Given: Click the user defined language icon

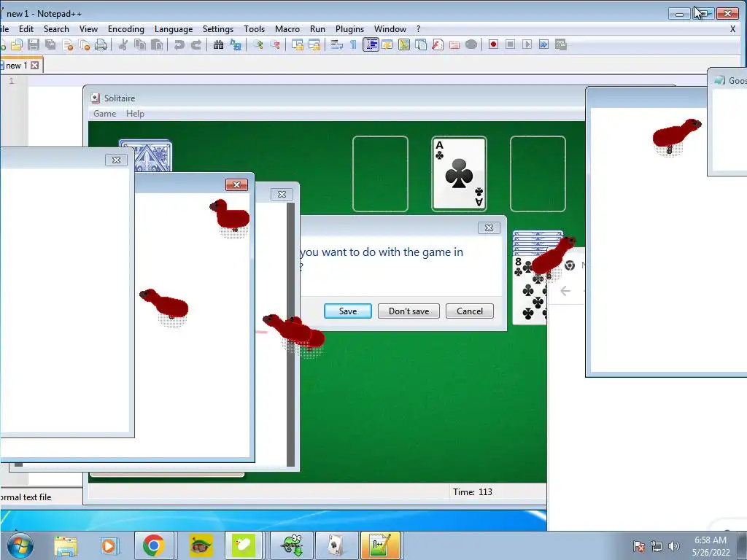Looking at the screenshot, I should [387, 44].
